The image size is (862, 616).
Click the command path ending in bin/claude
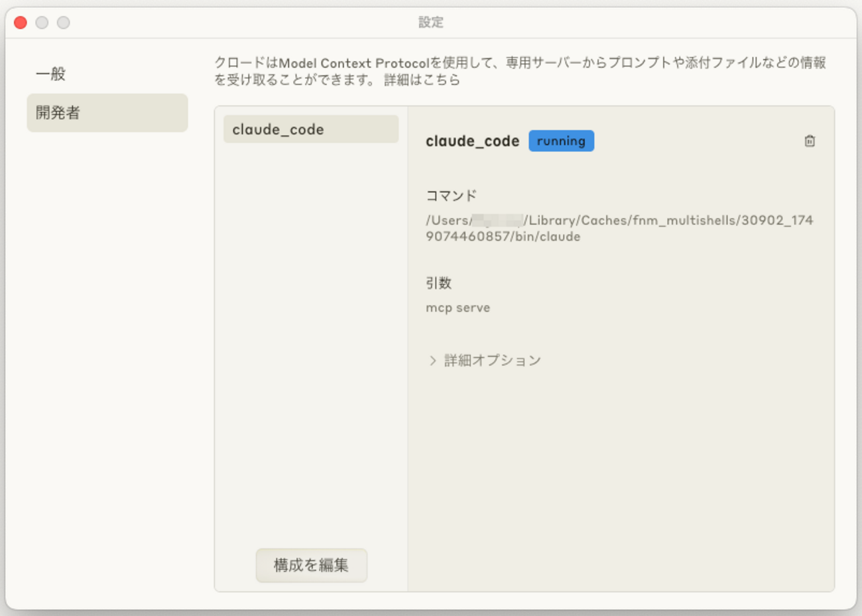(x=619, y=228)
